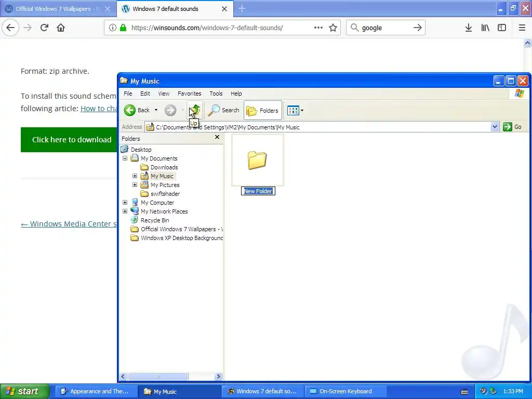Open the Tools menu in My Music

pos(216,94)
